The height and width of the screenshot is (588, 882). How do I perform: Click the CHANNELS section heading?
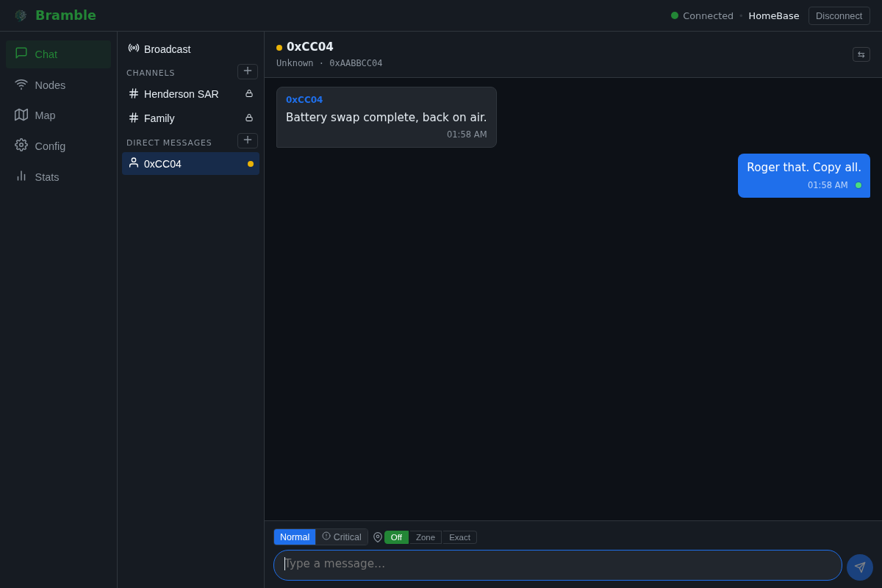[x=151, y=73]
